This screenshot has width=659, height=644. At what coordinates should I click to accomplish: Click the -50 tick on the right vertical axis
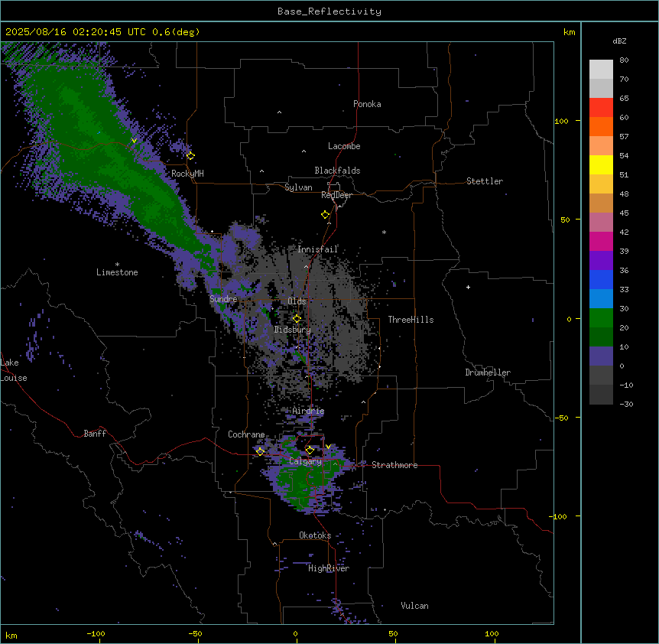pos(561,418)
